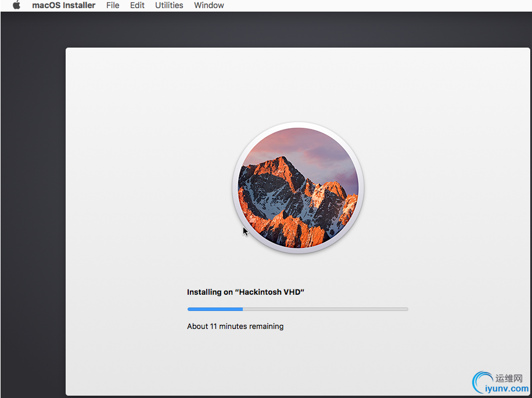Open the Window menu
Screen dimensions: 532x398
209,5
